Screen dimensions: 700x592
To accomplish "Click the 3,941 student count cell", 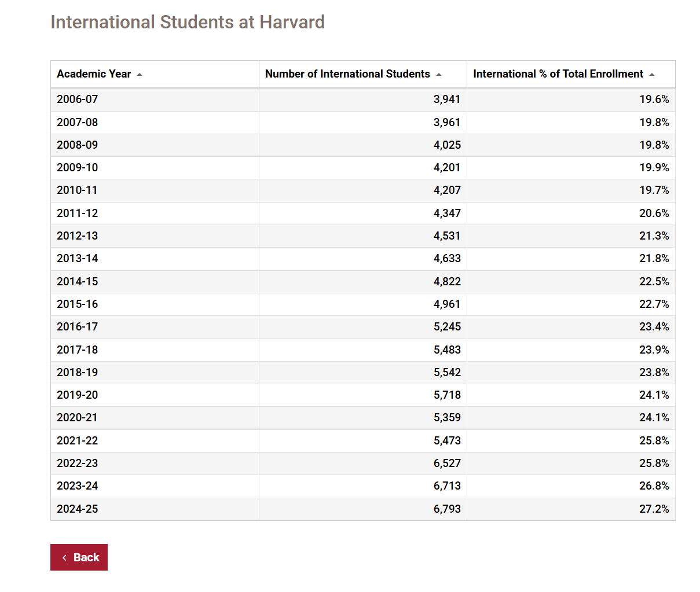I will (x=446, y=100).
